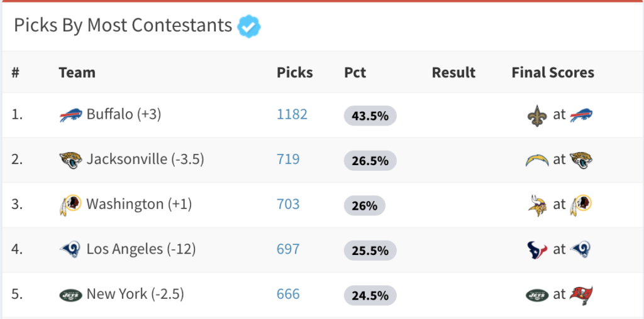Click the Los Angeles Rams logo in Team column
The width and height of the screenshot is (644, 319).
click(71, 250)
